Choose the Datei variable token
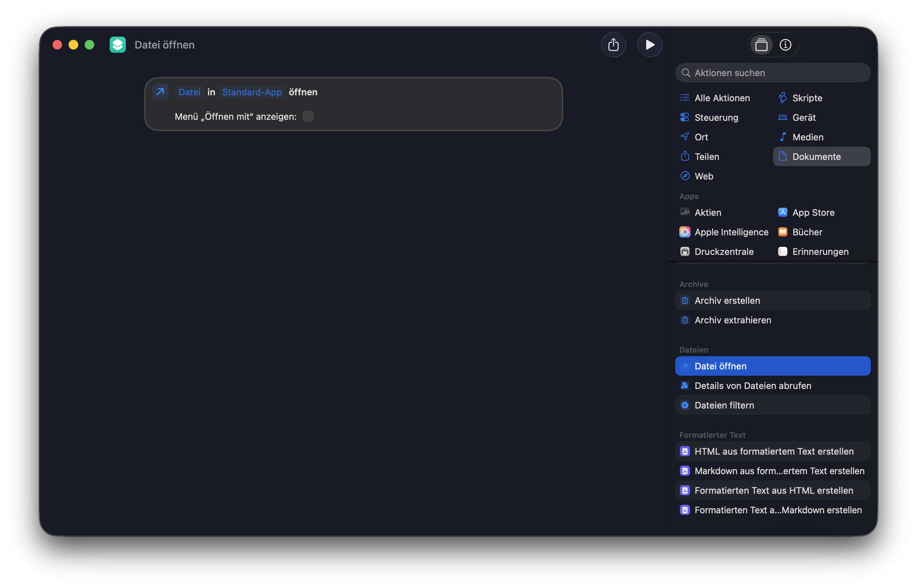 (189, 92)
